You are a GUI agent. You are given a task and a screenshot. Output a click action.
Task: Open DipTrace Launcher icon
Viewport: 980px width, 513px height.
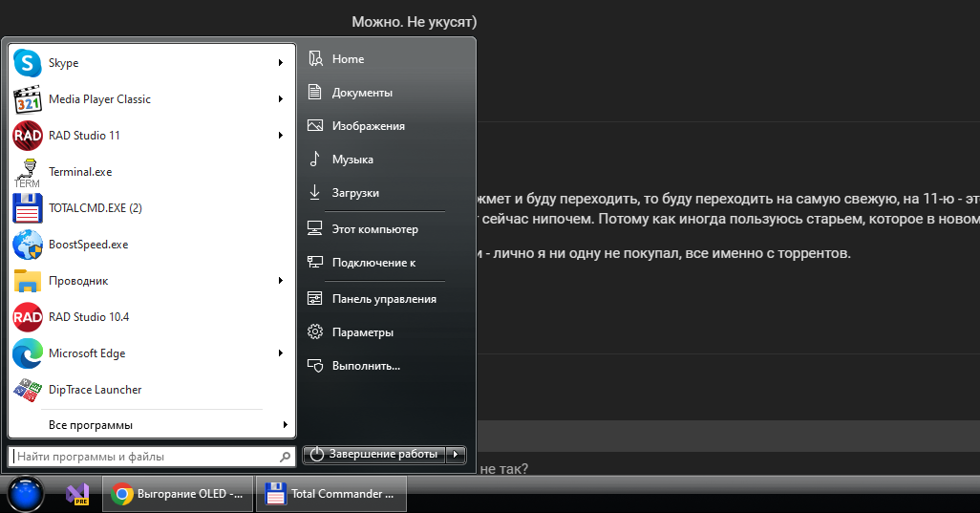tap(28, 390)
